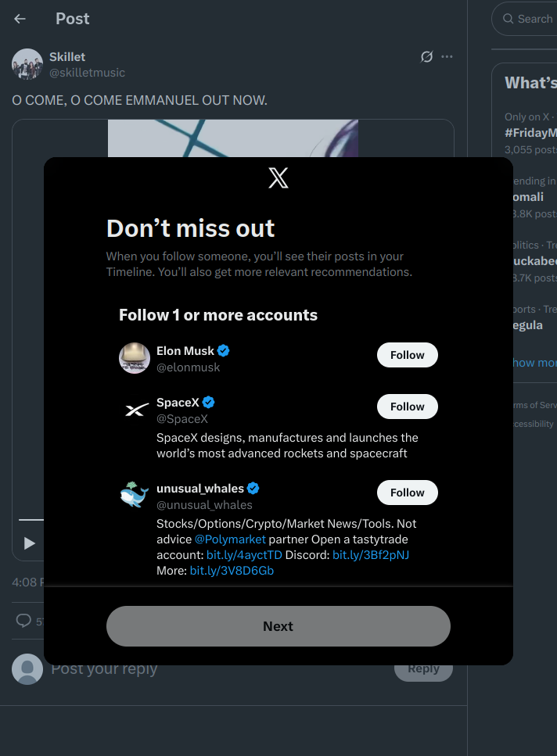The width and height of the screenshot is (557, 756).
Task: Open the @Polymarket link
Action: (230, 539)
